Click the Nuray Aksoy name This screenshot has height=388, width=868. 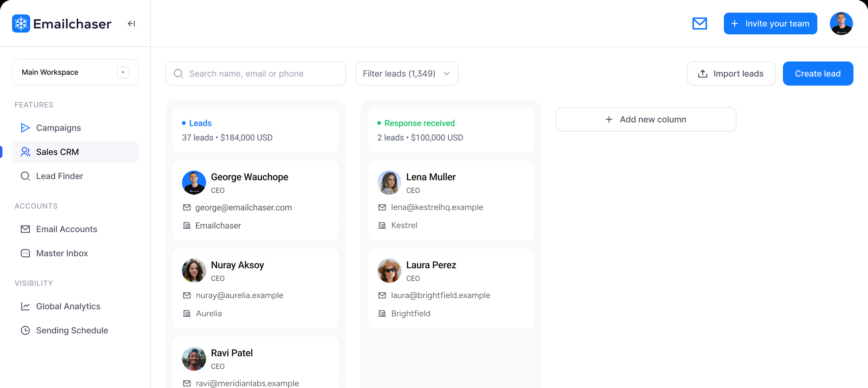tap(237, 265)
